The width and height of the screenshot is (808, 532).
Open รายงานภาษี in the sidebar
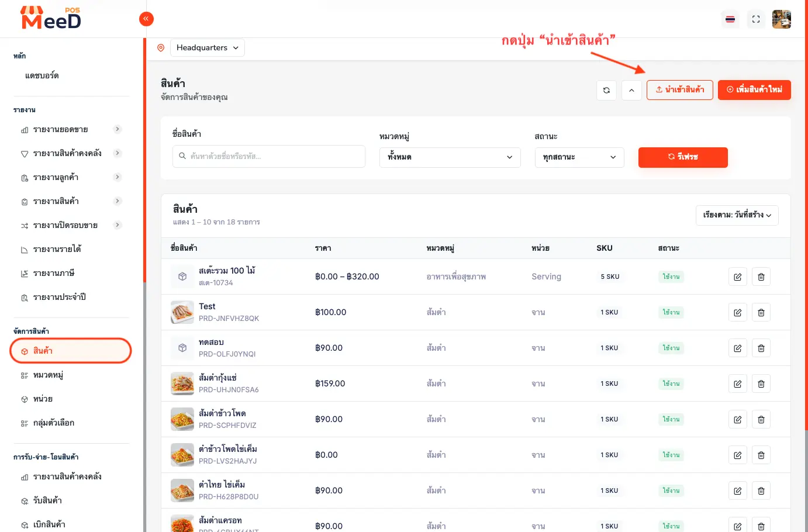[54, 273]
